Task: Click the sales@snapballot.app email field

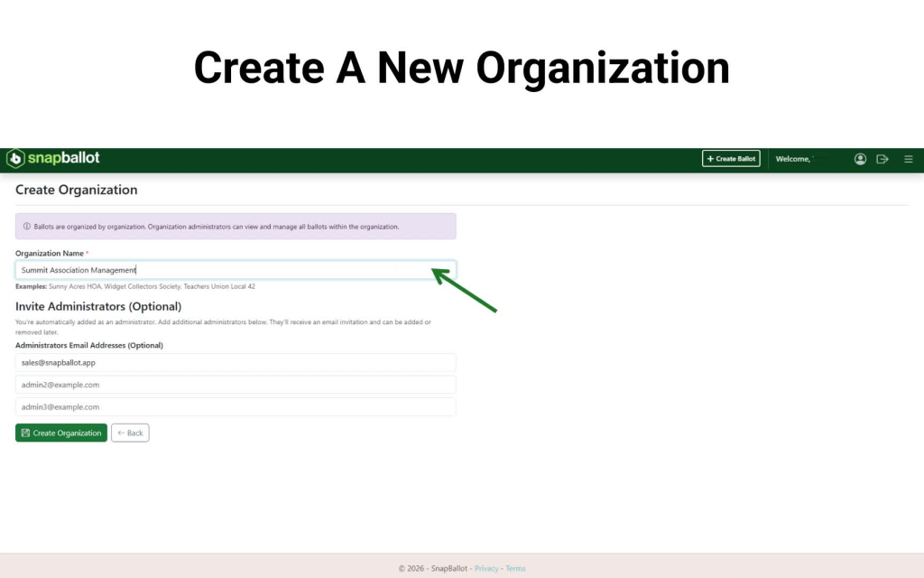Action: (236, 363)
